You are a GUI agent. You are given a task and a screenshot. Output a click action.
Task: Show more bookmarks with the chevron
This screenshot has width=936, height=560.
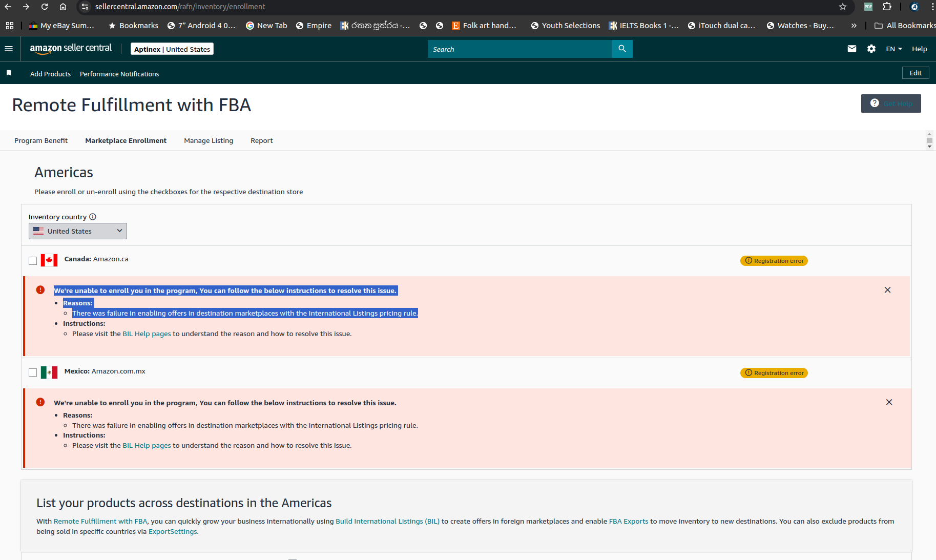[854, 25]
